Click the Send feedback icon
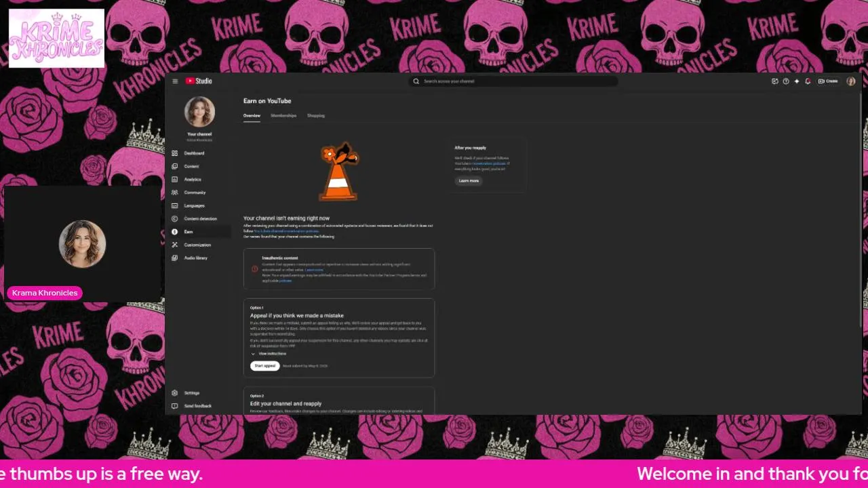Image resolution: width=868 pixels, height=488 pixels. tap(175, 406)
